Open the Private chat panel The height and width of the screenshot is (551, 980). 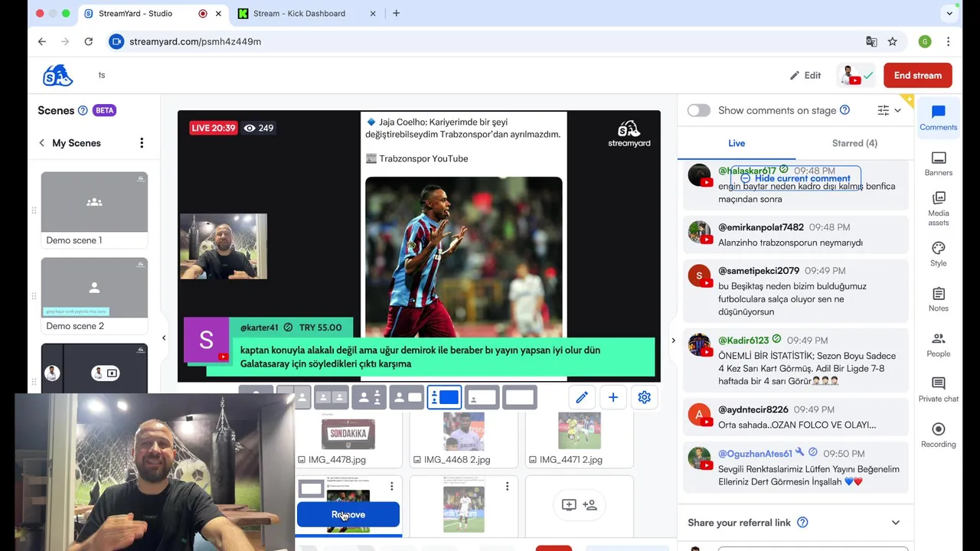pos(939,390)
